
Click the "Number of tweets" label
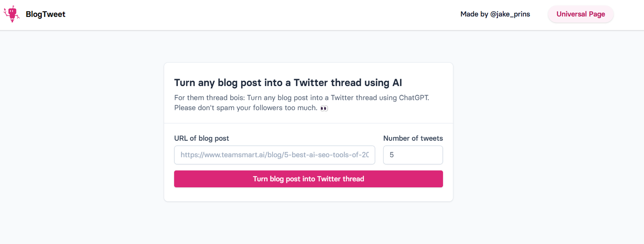click(413, 138)
